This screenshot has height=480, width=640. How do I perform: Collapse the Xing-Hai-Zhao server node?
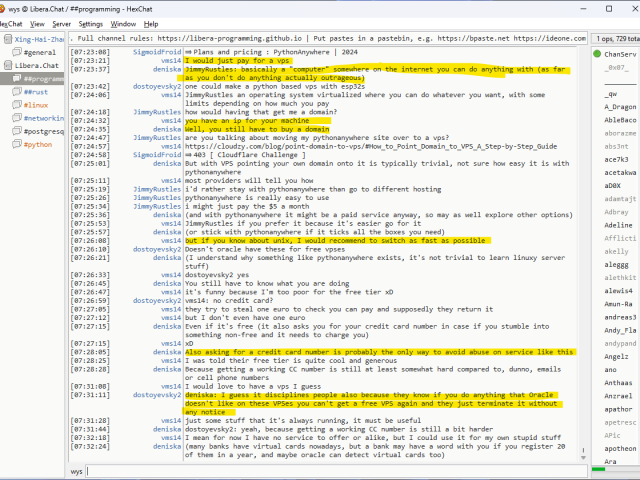pyautogui.click(x=7, y=38)
